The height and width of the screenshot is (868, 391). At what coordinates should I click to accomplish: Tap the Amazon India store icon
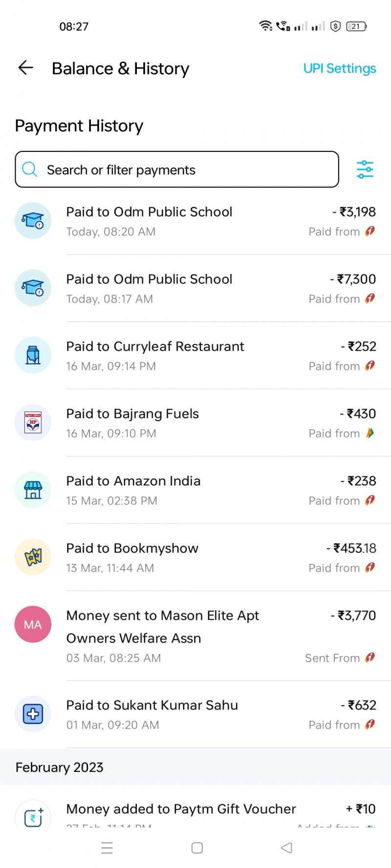point(33,490)
